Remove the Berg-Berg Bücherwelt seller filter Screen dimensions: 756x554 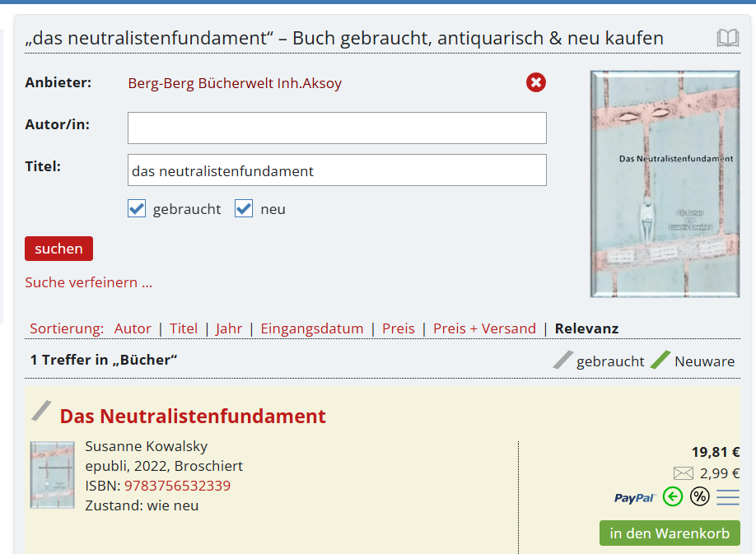[536, 82]
